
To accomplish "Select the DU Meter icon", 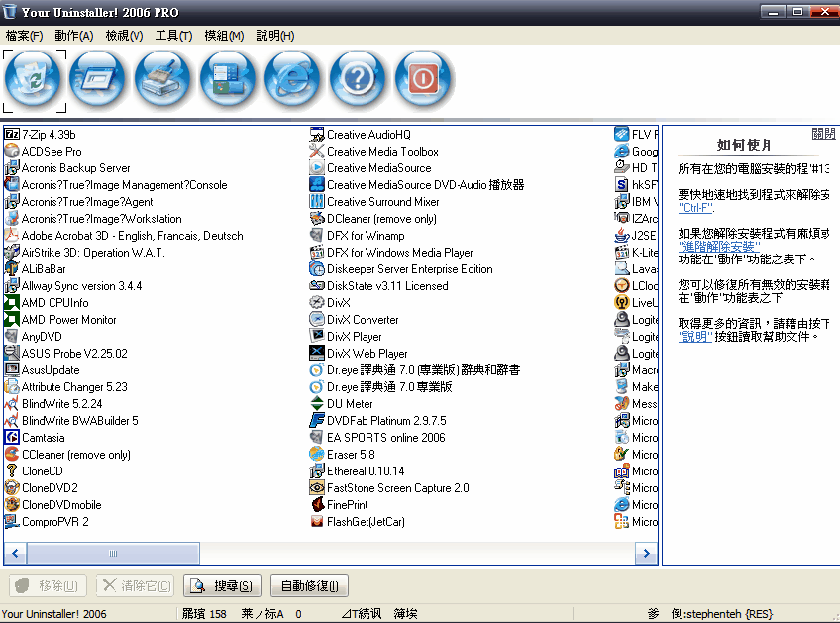I will pos(317,403).
